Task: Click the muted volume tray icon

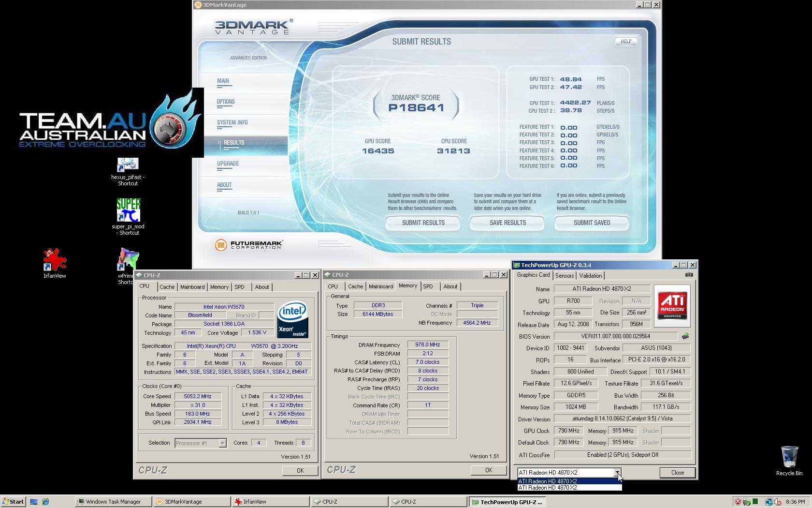Action: (x=777, y=502)
